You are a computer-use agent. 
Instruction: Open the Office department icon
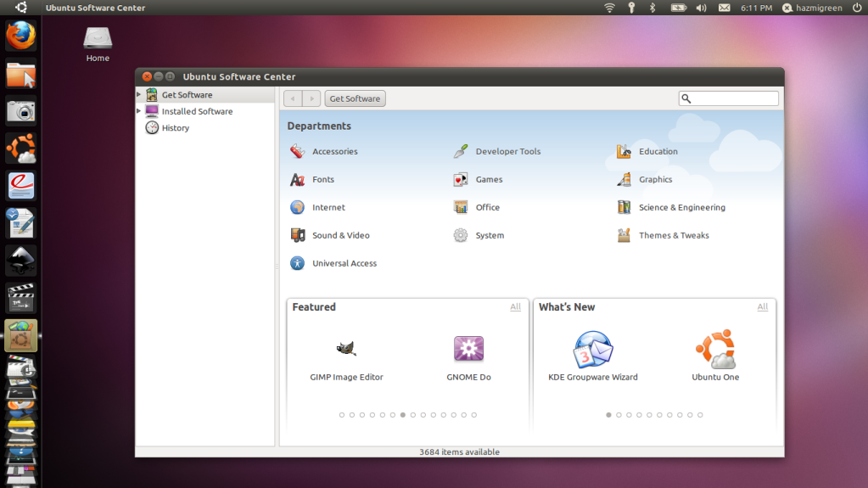point(461,207)
